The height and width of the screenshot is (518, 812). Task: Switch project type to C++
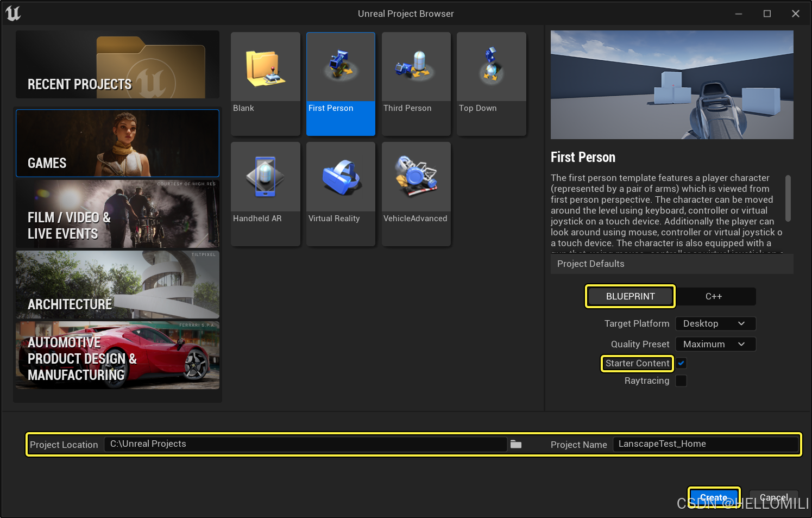coord(714,296)
